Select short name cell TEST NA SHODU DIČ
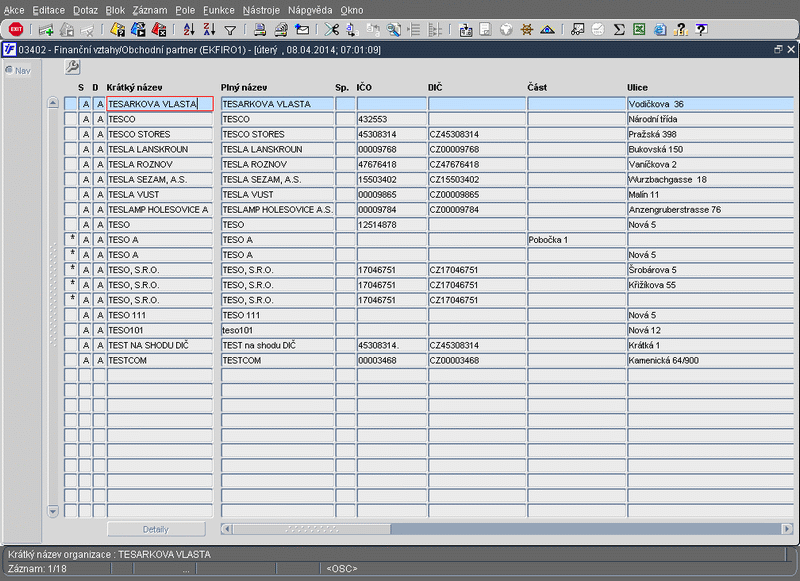 click(160, 345)
